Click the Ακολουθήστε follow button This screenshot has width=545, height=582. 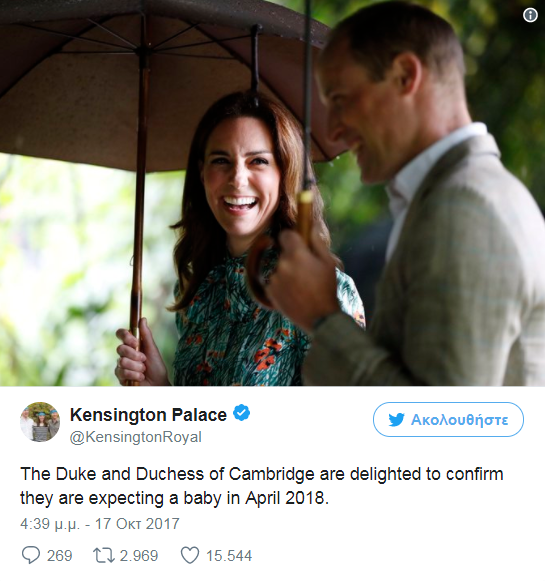point(448,419)
